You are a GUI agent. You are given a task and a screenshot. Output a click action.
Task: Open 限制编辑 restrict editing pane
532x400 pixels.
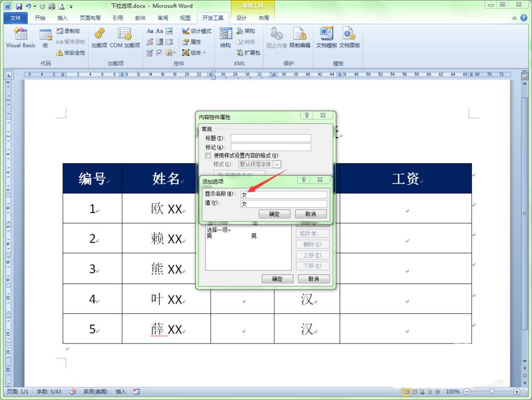tap(300, 38)
